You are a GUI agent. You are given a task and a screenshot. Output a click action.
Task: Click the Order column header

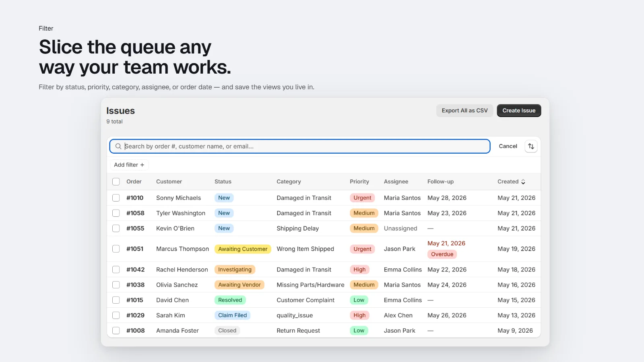(x=134, y=182)
